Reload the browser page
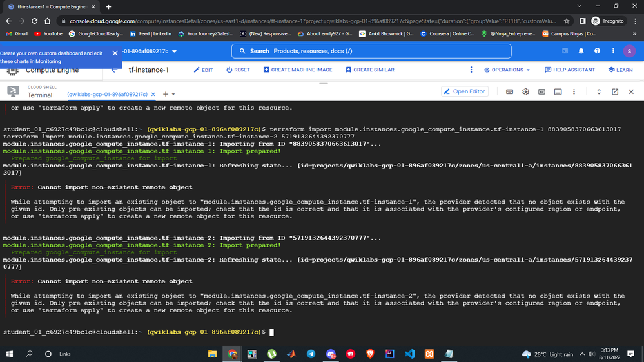Image resolution: width=644 pixels, height=362 pixels. coord(35,21)
